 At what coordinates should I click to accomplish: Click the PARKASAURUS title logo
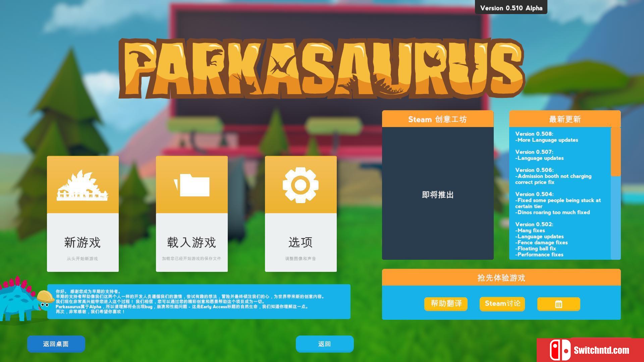pyautogui.click(x=321, y=69)
